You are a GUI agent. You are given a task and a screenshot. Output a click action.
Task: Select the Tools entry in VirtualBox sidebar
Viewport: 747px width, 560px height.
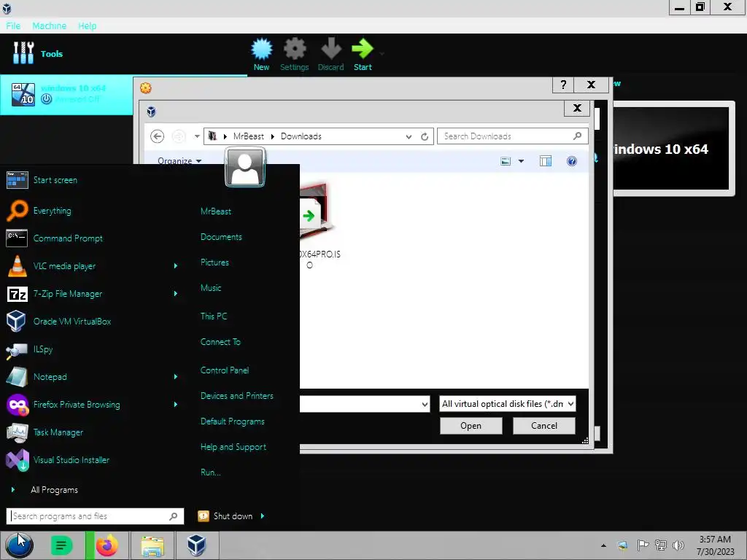coord(38,53)
